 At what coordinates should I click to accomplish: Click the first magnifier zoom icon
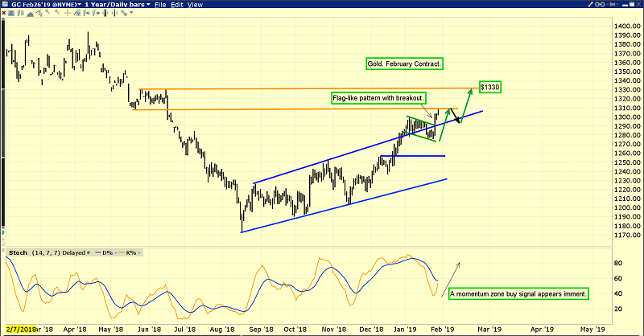pyautogui.click(x=47, y=12)
